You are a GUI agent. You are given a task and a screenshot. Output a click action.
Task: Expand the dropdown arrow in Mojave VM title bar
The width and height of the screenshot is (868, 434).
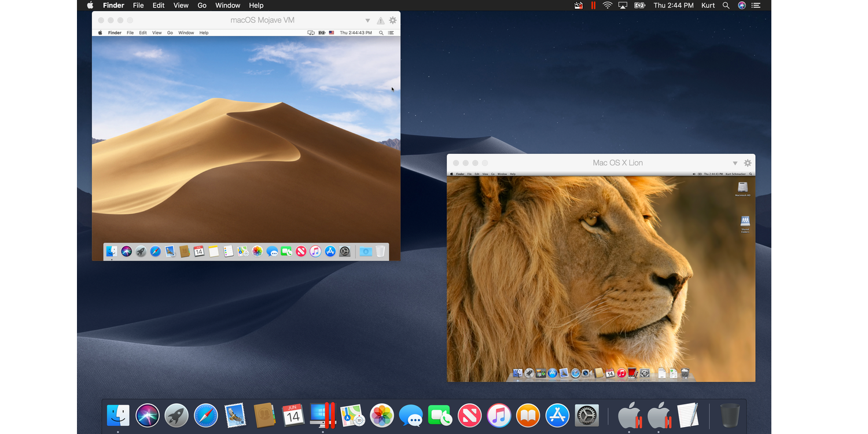tap(367, 21)
